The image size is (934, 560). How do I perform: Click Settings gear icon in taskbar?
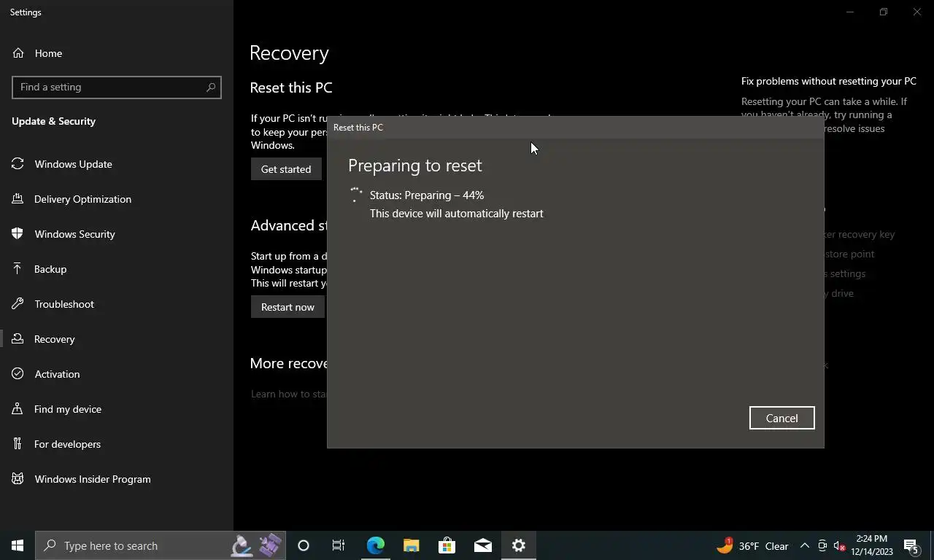[x=518, y=545]
